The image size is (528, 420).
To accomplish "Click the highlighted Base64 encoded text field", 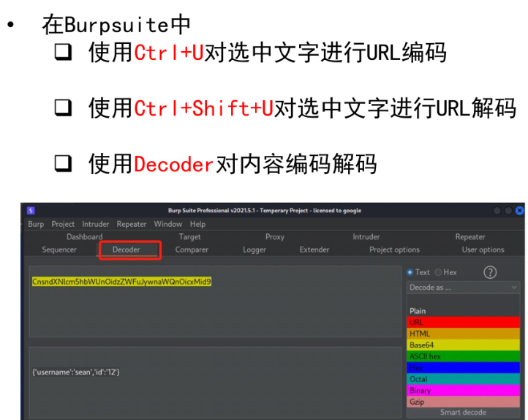I will (121, 282).
